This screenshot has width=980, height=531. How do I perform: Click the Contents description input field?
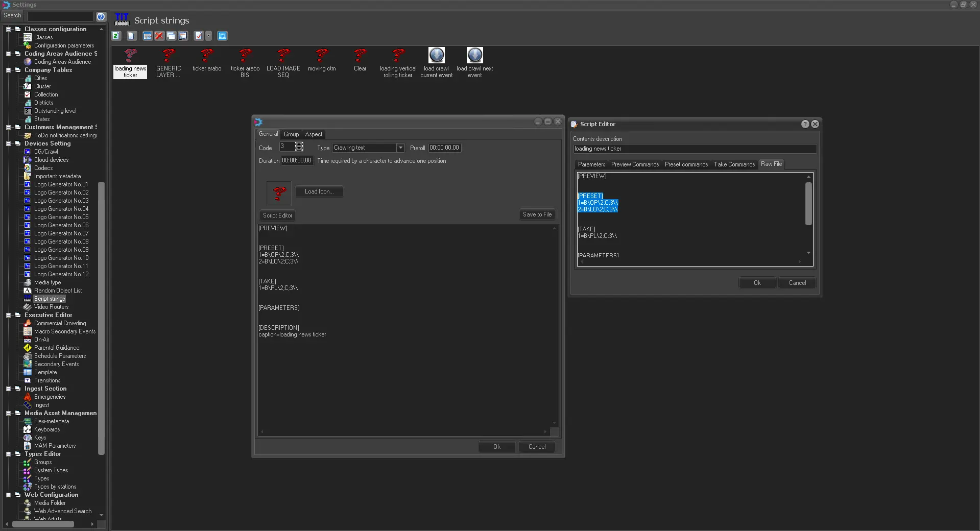coord(695,149)
